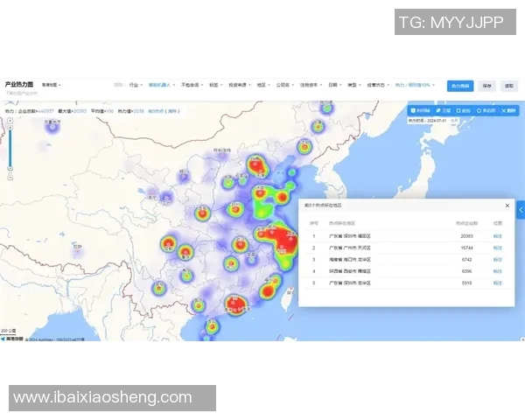
Task: Select the row 广东省 深圳市 福田区
Action: coord(407,236)
